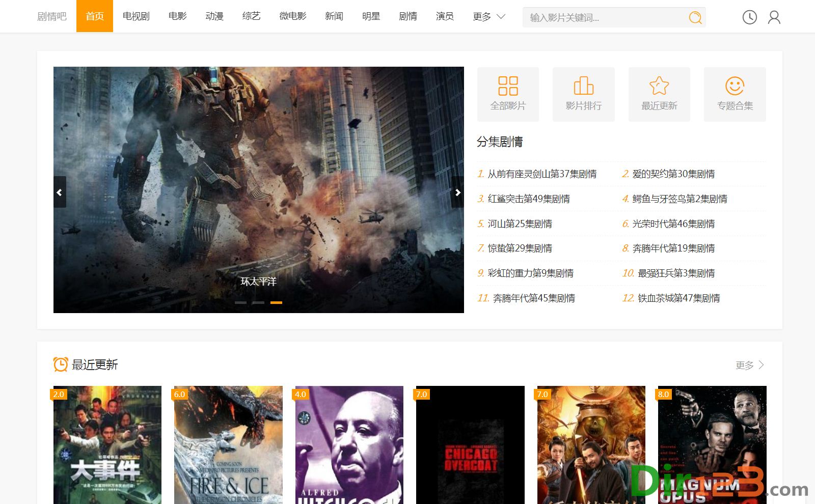Click the 分集剧情 section heading
Image resolution: width=815 pixels, height=504 pixels.
(500, 142)
